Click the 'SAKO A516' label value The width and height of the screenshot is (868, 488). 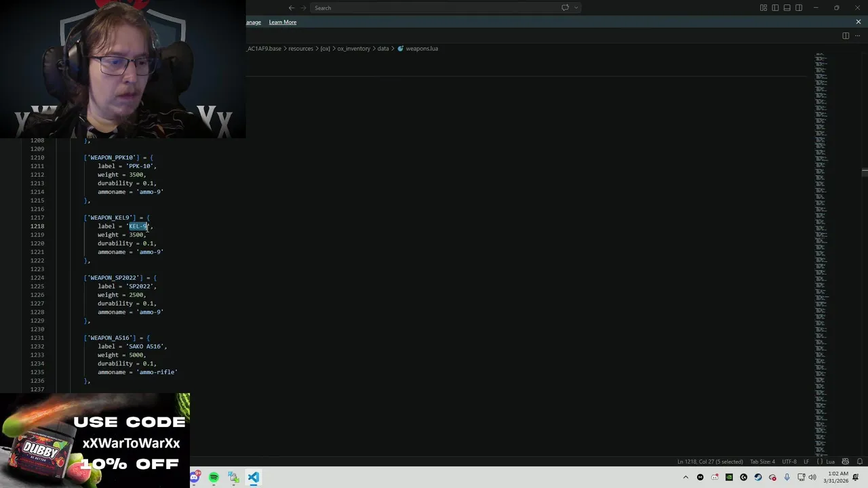pyautogui.click(x=145, y=346)
